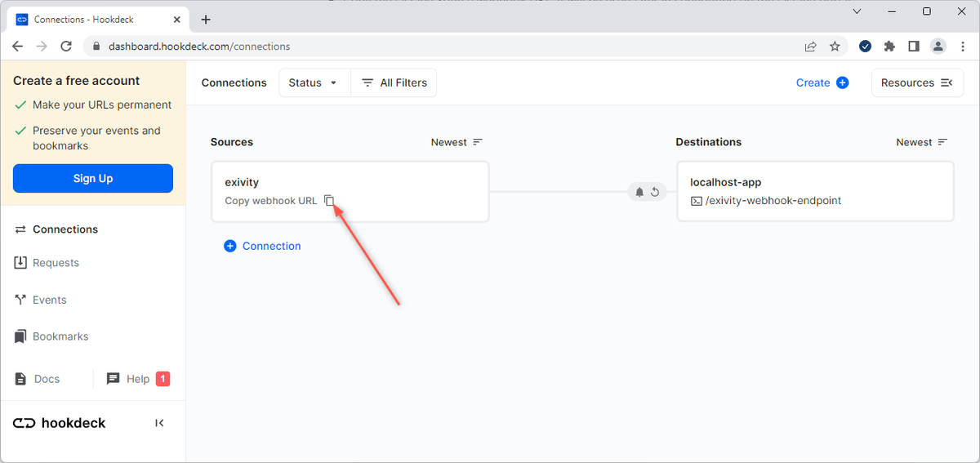The width and height of the screenshot is (980, 463).
Task: Select the localhost-app destination name
Action: point(725,182)
